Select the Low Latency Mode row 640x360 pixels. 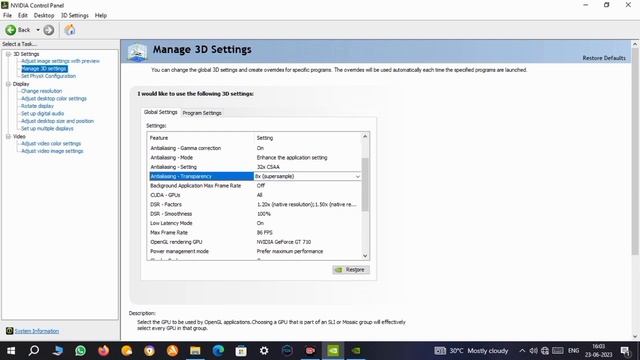click(255, 223)
